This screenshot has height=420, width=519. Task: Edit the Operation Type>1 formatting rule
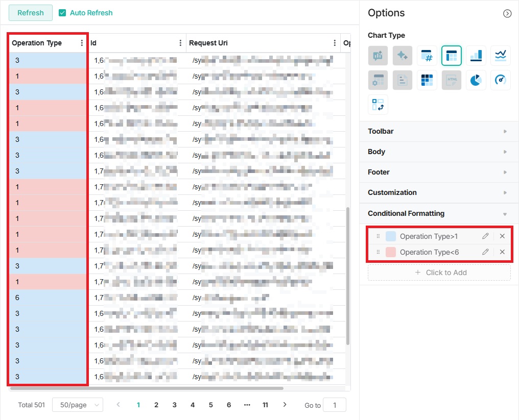click(x=485, y=236)
